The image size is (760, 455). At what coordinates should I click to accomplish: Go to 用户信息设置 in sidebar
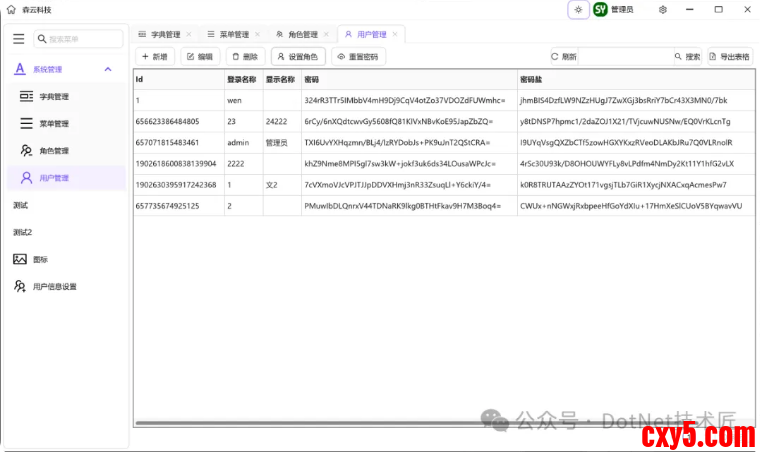pyautogui.click(x=53, y=286)
